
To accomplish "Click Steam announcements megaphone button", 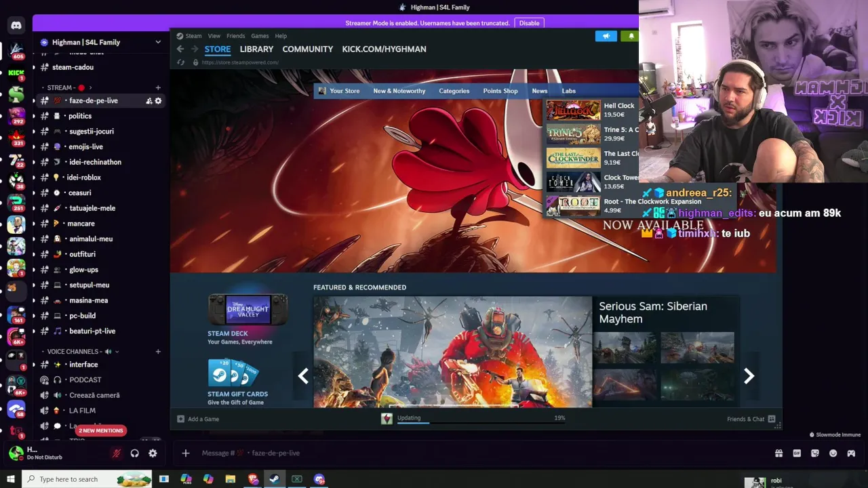I will pos(606,36).
